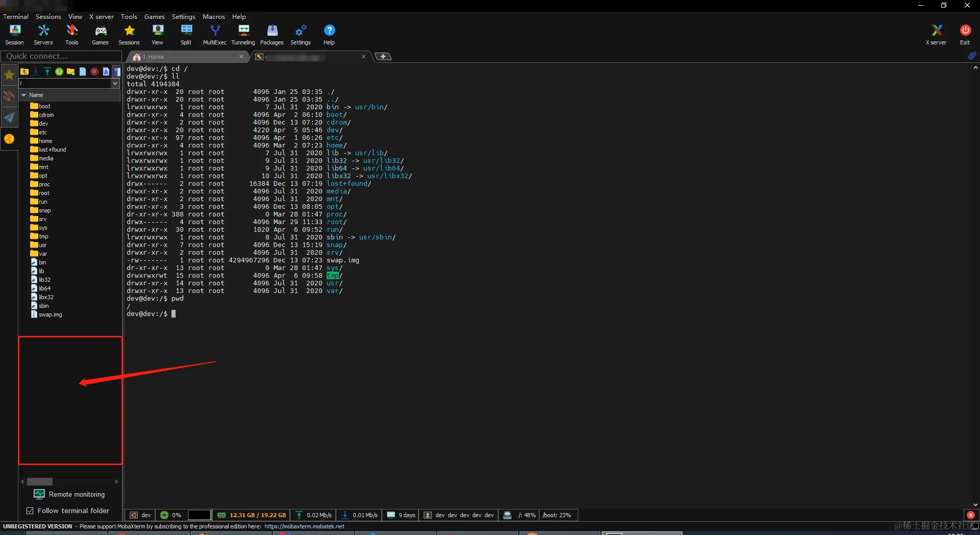This screenshot has height=535, width=980.
Task: Select the swap.img file in the file list
Action: 46,314
